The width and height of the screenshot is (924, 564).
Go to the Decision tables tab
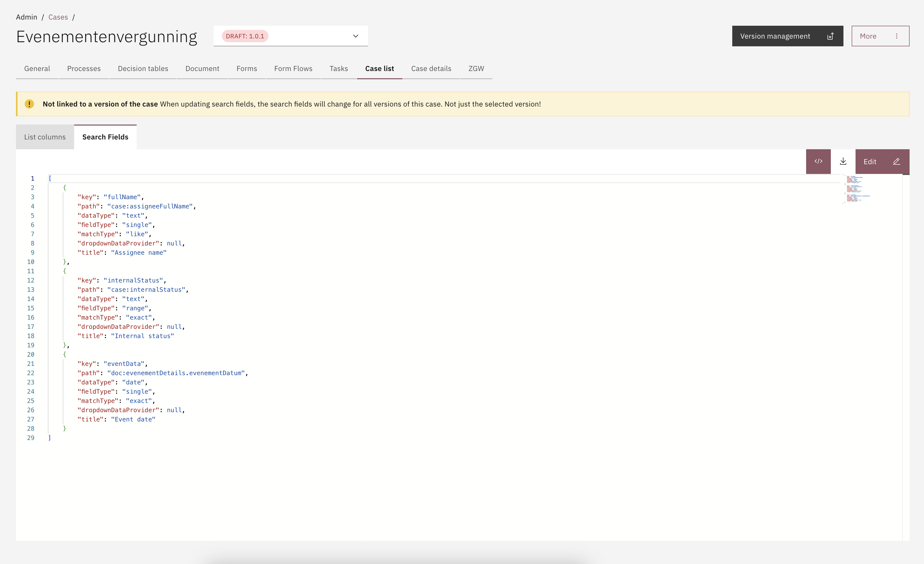(x=143, y=69)
